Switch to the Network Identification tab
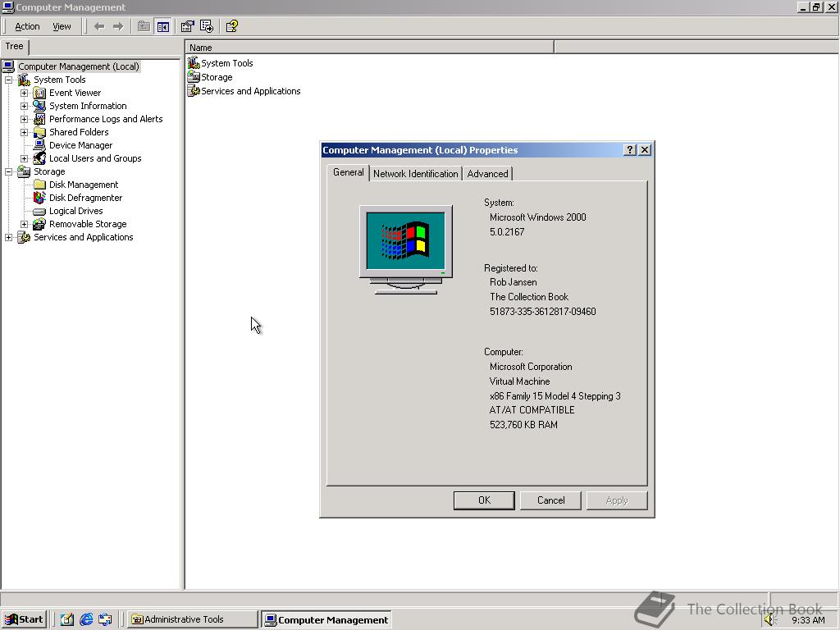840x630 pixels. 416,174
